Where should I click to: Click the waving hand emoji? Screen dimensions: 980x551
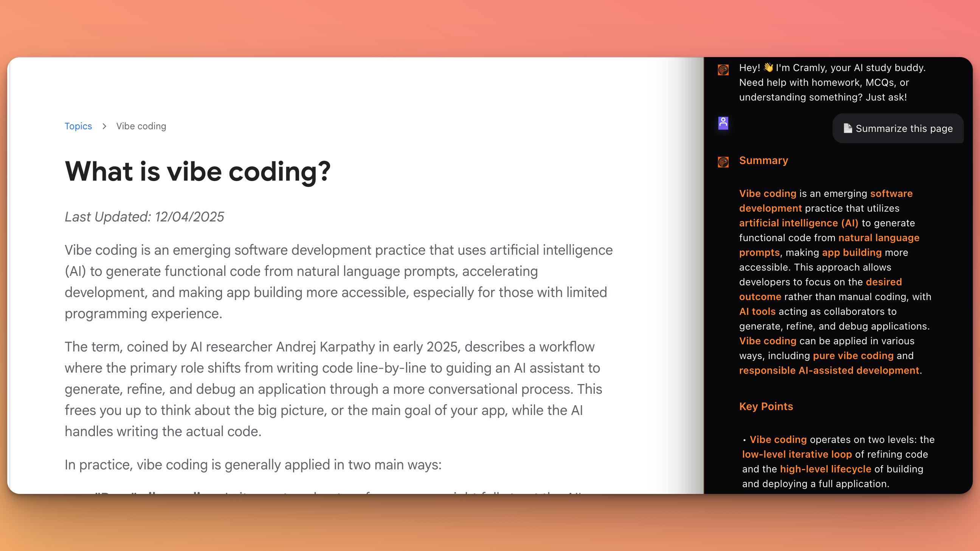coord(768,68)
